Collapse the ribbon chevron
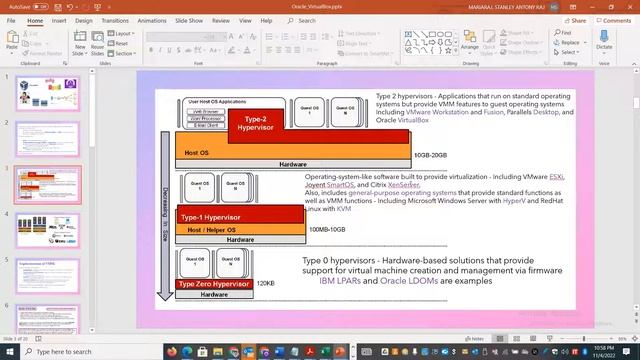The height and width of the screenshot is (360, 640). pyautogui.click(x=634, y=64)
